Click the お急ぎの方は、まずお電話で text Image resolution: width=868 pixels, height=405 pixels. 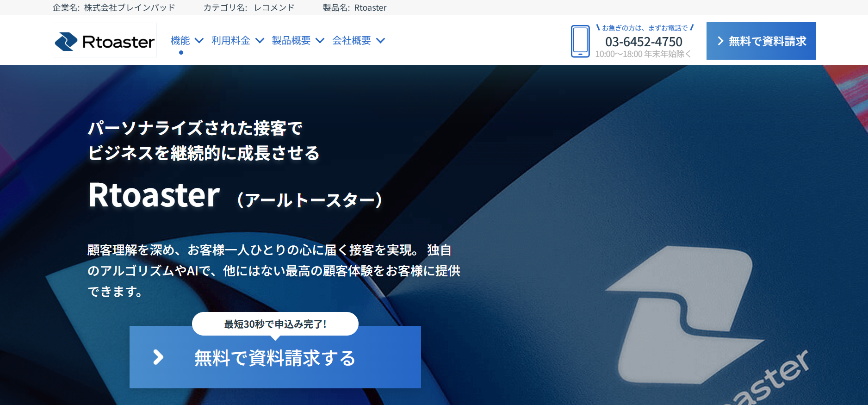(x=645, y=28)
